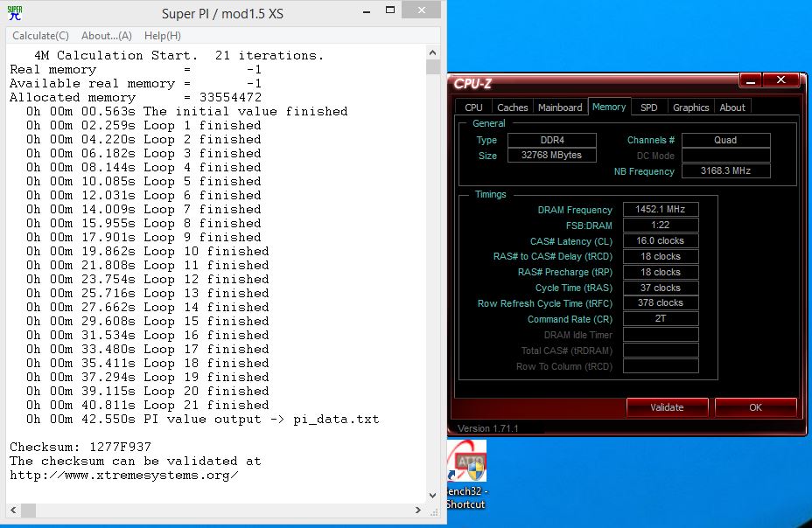812x528 pixels.
Task: Click the Size field showing 32768 MBytes
Action: click(552, 155)
